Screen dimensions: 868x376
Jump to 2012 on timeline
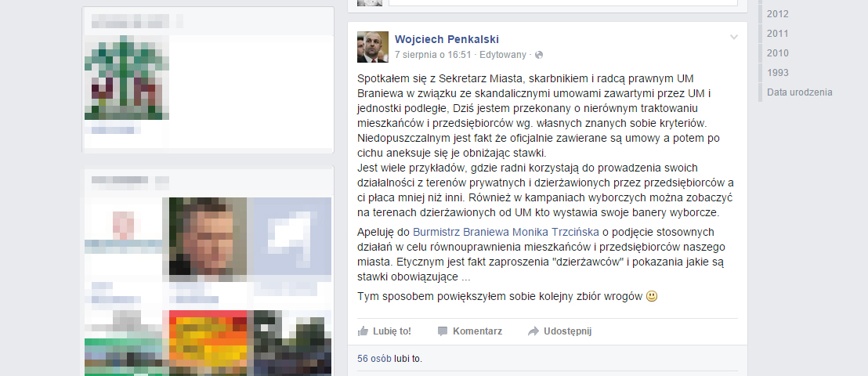(778, 14)
